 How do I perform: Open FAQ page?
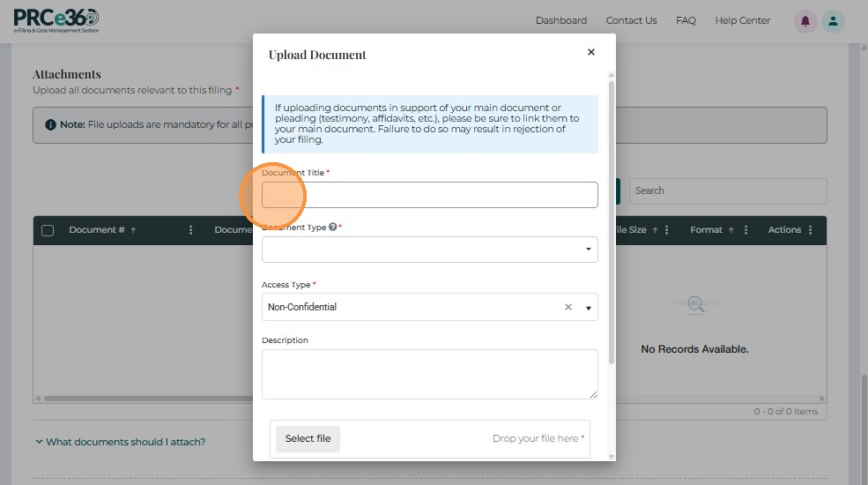pos(686,20)
